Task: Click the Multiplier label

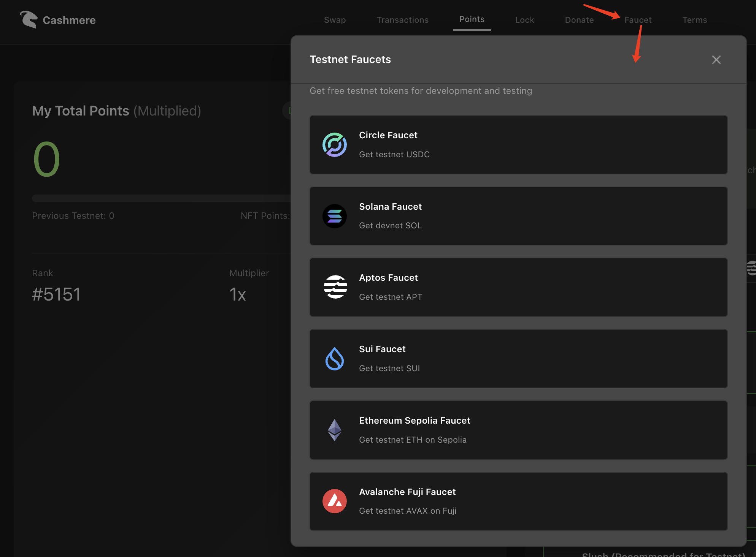Action: click(249, 273)
